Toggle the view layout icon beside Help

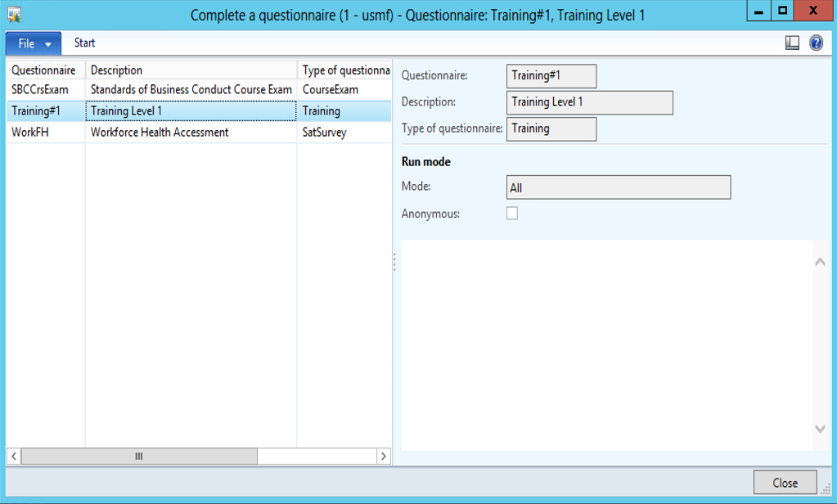pyautogui.click(x=791, y=43)
